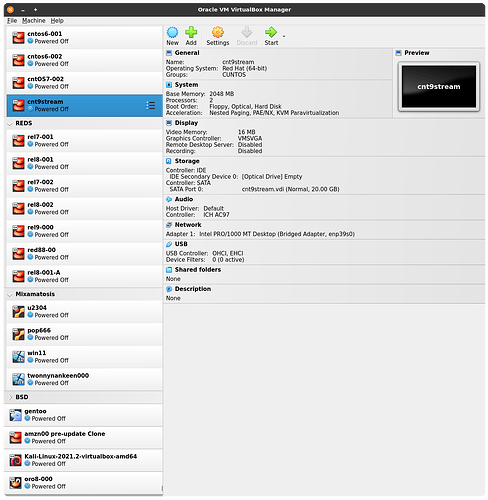
Task: Open the File menu
Action: [x=12, y=21]
